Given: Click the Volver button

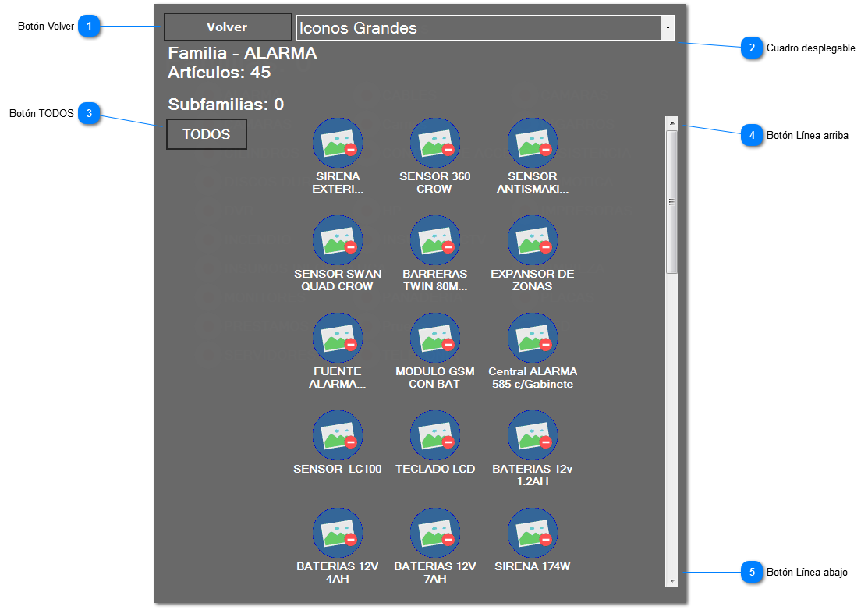Looking at the screenshot, I should tap(227, 27).
